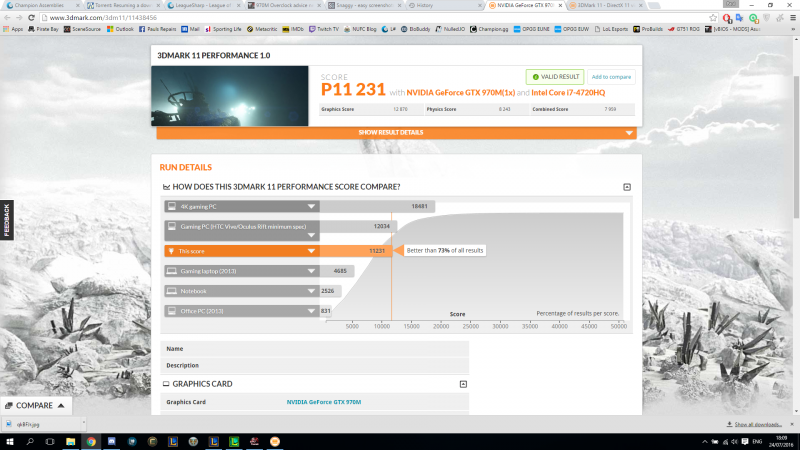
Task: Show result details orange bar
Action: click(x=396, y=133)
